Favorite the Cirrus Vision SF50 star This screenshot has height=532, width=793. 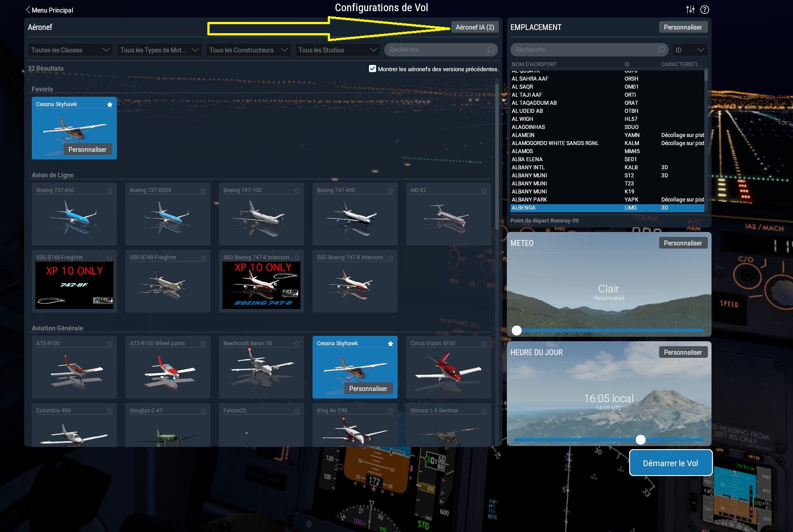click(484, 343)
